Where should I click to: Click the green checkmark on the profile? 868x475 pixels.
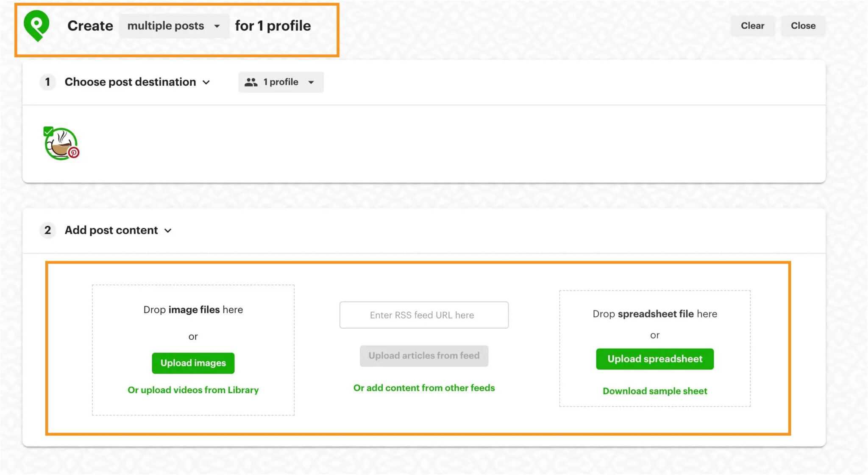[x=48, y=131]
